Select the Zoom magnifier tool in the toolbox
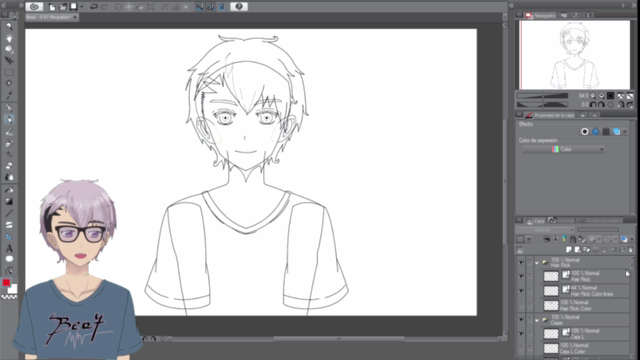This screenshot has height=360, width=640. click(9, 27)
